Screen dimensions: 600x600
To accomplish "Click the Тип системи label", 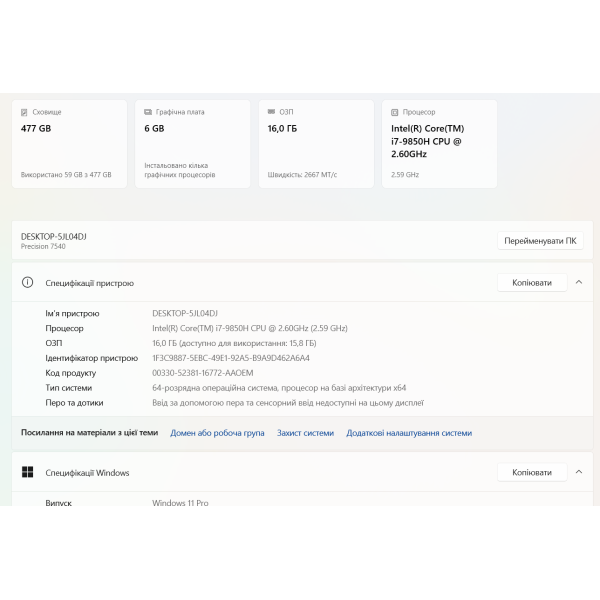I will point(68,388).
